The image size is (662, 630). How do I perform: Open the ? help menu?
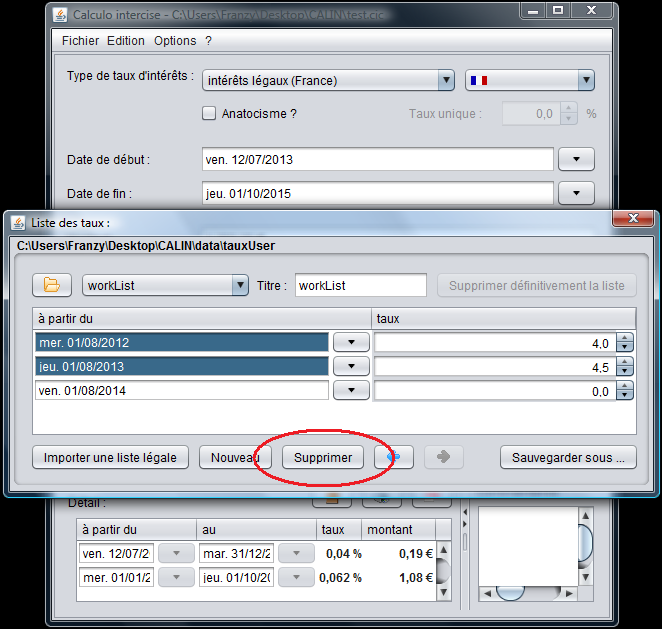tap(209, 41)
